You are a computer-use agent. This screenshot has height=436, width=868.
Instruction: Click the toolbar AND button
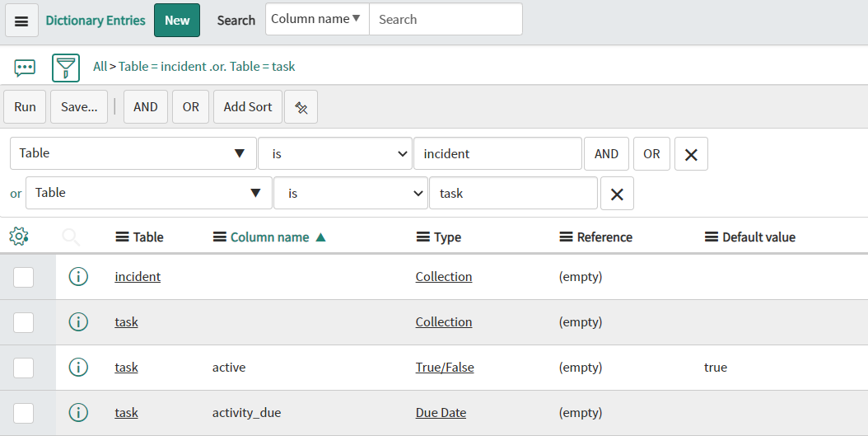point(146,107)
